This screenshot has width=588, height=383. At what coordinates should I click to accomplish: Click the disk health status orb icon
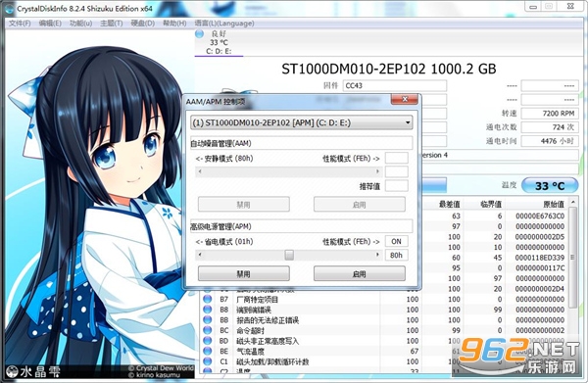[200, 33]
